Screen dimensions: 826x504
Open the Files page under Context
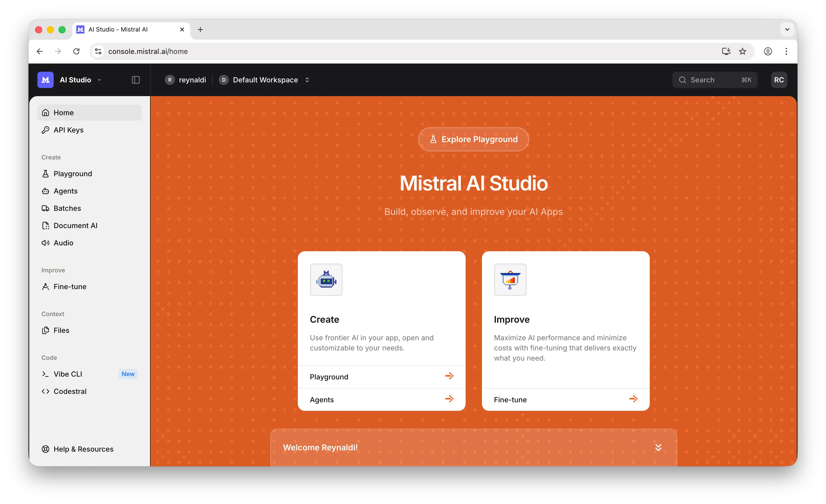point(61,330)
